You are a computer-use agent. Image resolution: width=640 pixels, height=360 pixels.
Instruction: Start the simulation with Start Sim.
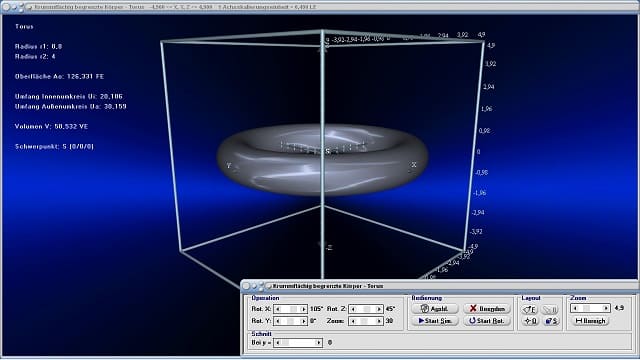[x=435, y=321]
